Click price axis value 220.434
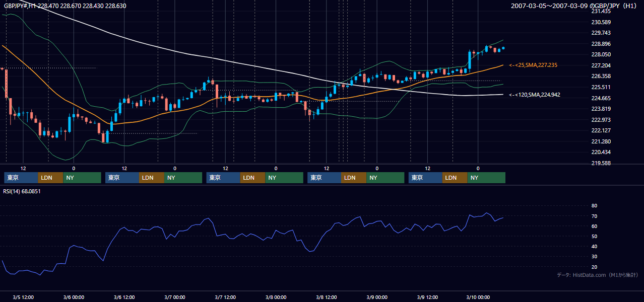This screenshot has width=644, height=302. pyautogui.click(x=601, y=152)
